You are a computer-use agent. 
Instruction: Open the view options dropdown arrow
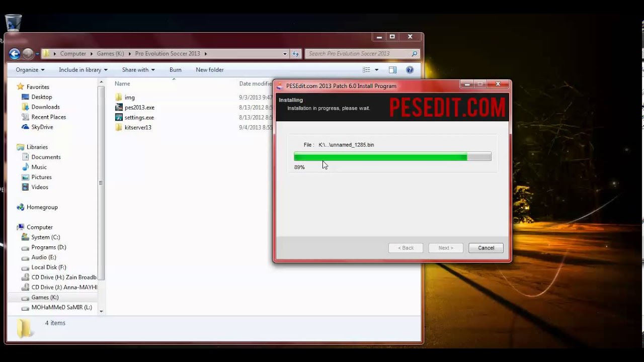[376, 70]
